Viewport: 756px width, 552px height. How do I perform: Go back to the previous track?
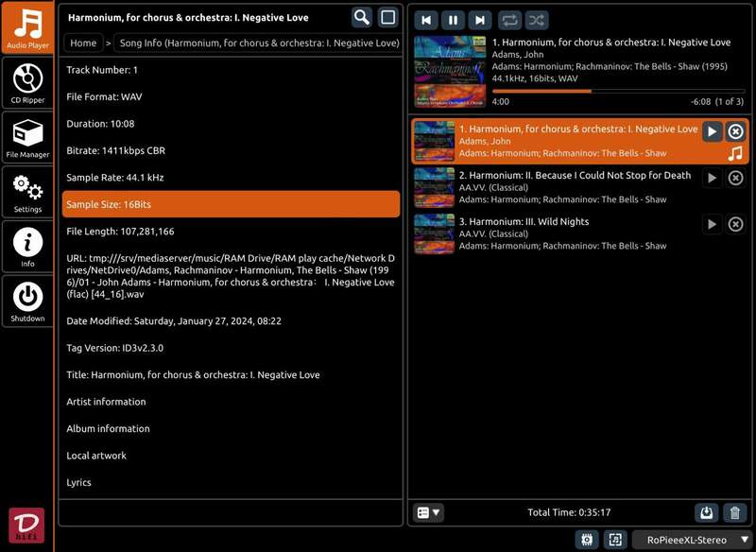[426, 20]
